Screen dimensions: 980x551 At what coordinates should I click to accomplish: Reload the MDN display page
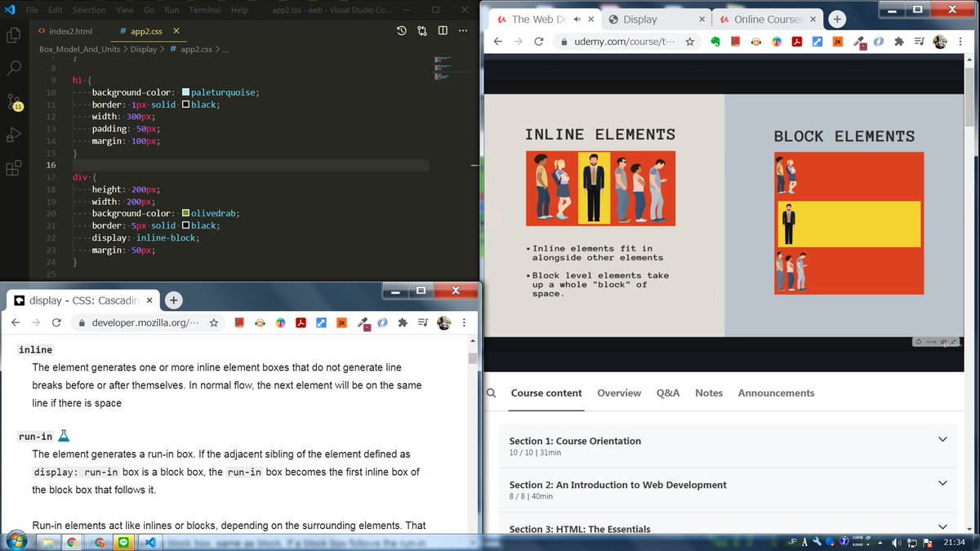(x=56, y=322)
